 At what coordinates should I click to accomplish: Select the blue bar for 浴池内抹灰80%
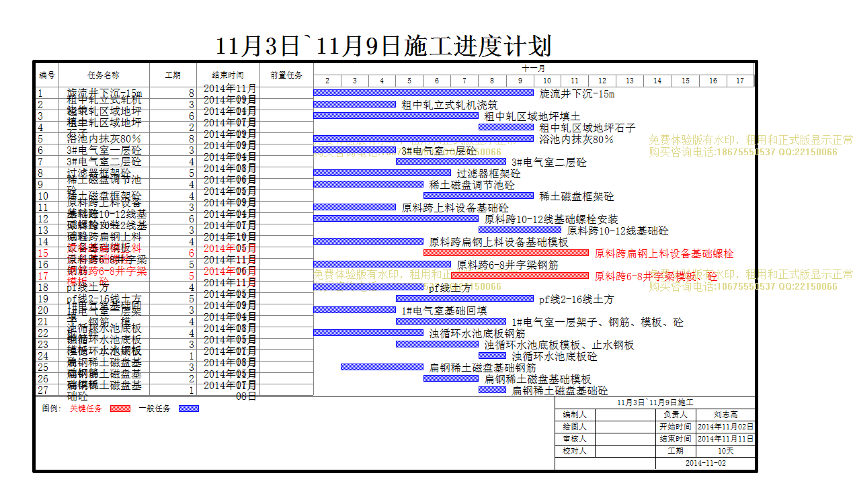pos(423,138)
